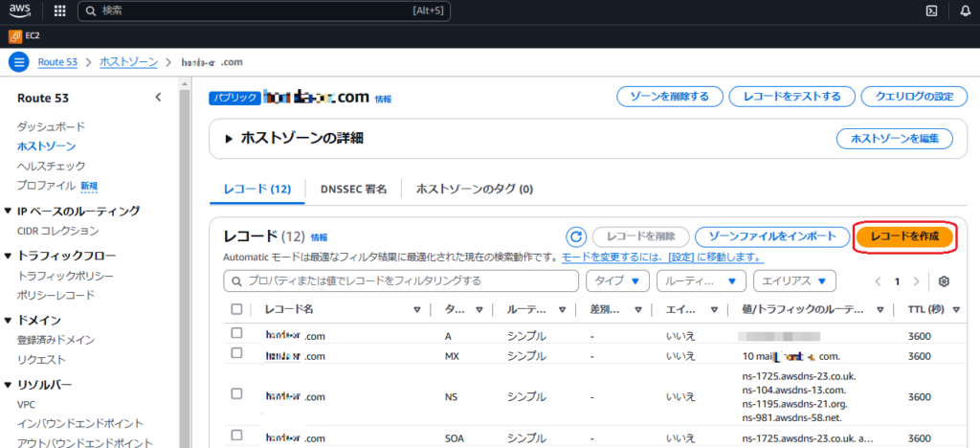Click the レコードを削除 button
This screenshot has height=448, width=980.
(x=640, y=236)
